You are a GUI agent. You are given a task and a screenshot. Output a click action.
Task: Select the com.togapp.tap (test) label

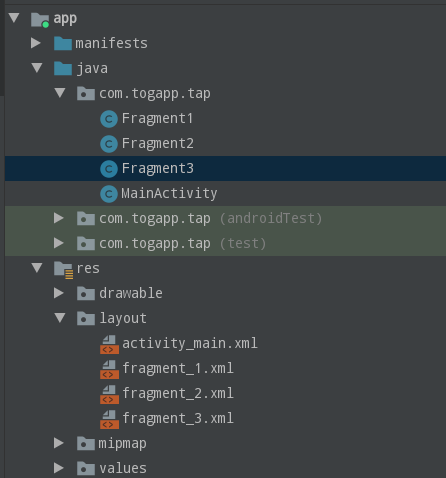tap(183, 244)
